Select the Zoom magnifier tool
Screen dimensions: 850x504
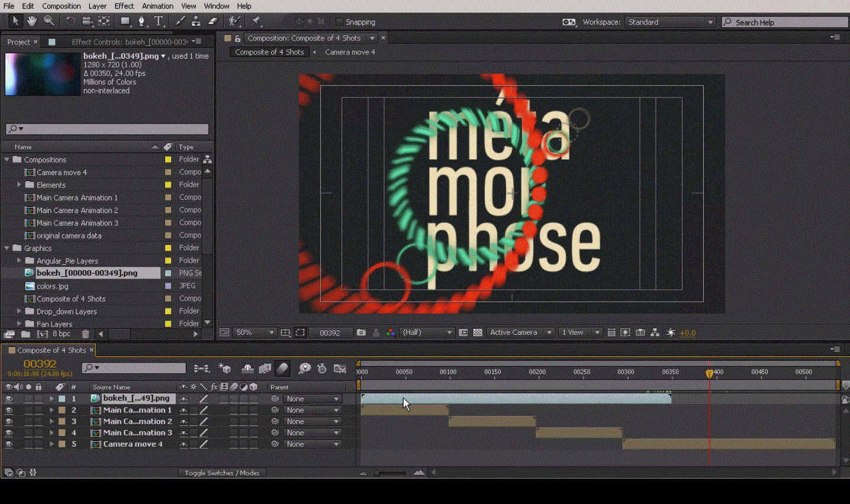[x=49, y=21]
